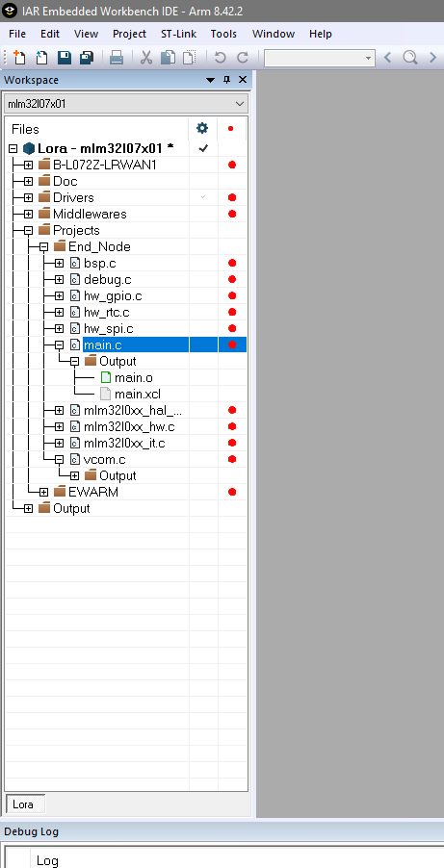Click the New Document toolbar icon
Viewport: 444px width, 868px height.
point(19,57)
